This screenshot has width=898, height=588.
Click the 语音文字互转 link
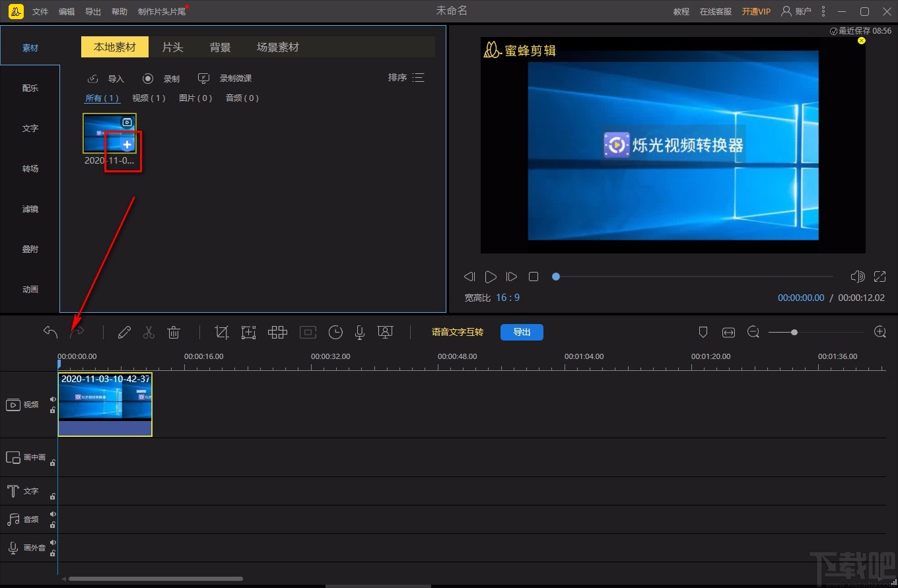tap(458, 332)
